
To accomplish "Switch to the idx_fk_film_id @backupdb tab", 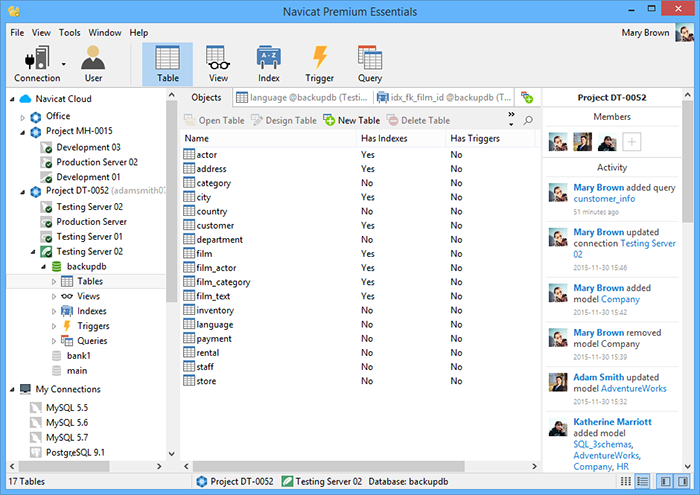I will coord(444,97).
